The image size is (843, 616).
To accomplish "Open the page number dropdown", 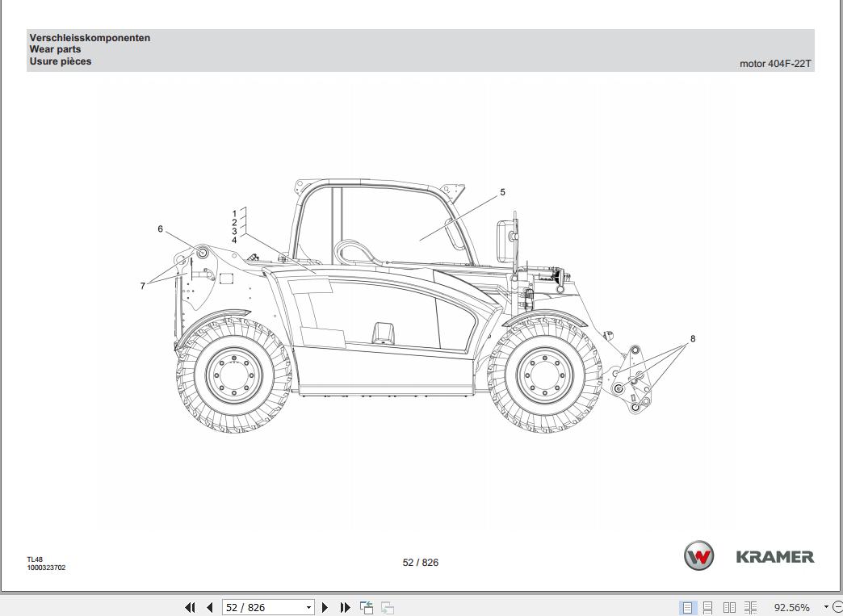I will [306, 606].
